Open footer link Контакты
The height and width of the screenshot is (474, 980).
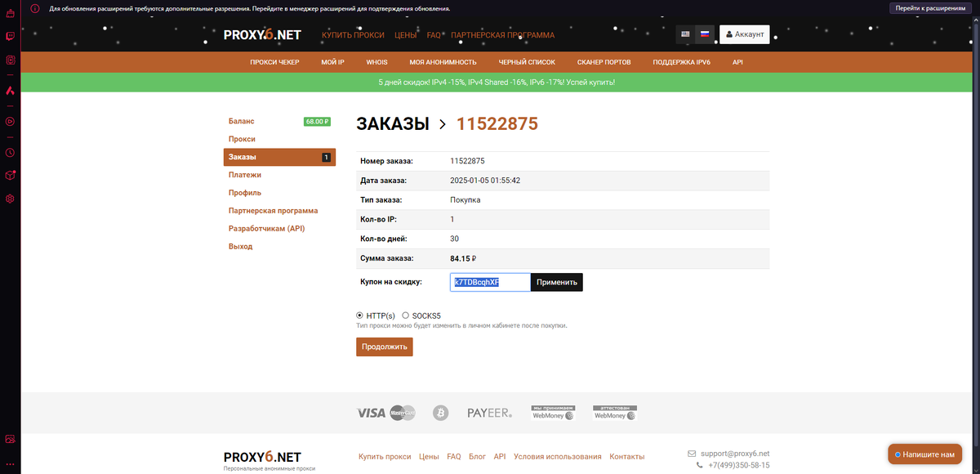tap(627, 457)
